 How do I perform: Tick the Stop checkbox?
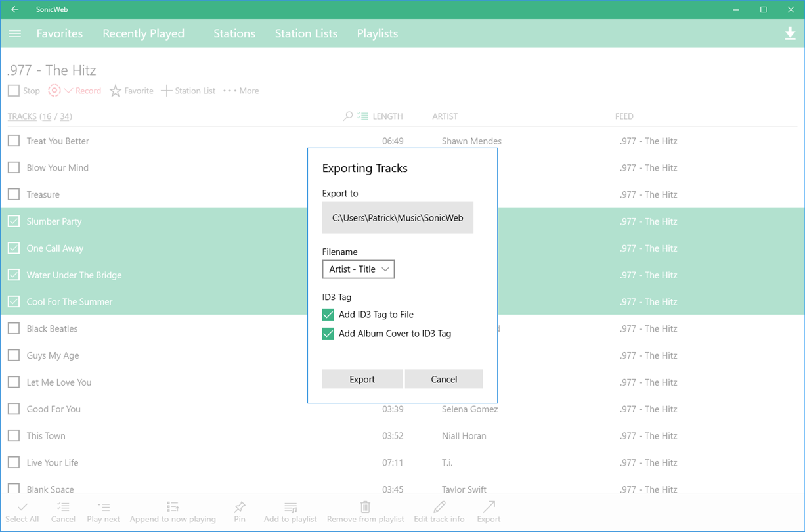(x=14, y=91)
